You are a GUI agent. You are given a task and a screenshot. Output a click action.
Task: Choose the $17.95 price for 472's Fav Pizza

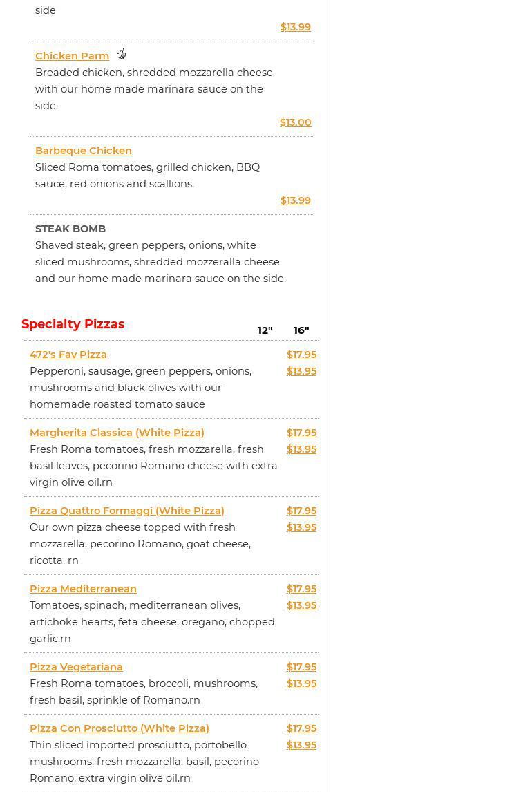(x=301, y=355)
